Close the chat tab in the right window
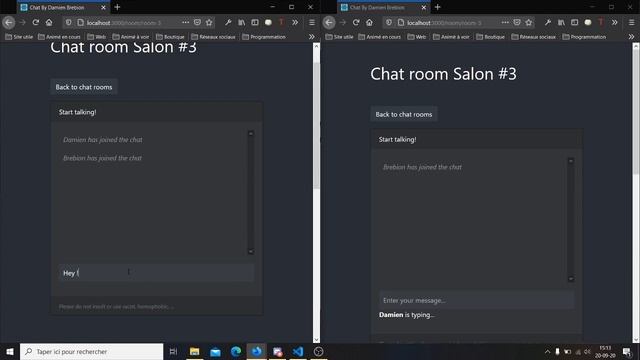 coord(424,7)
